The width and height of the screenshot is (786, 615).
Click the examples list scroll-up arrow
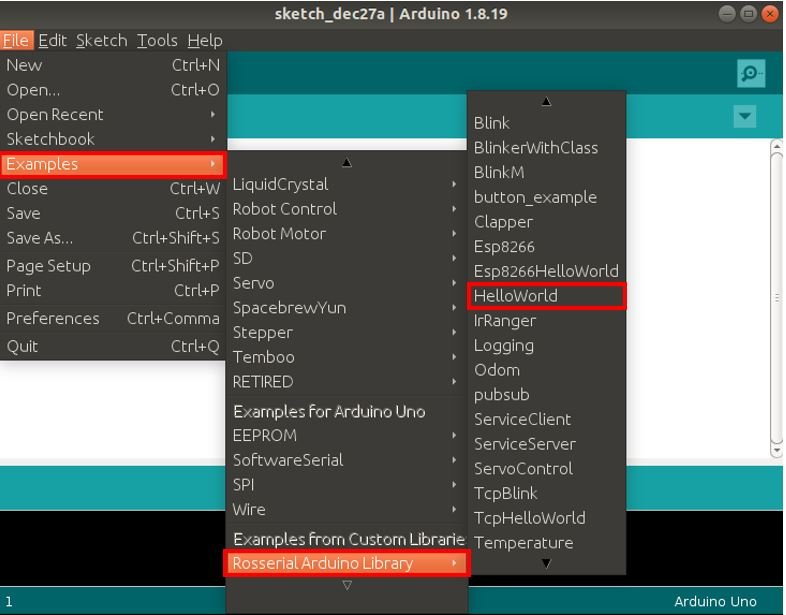347,162
